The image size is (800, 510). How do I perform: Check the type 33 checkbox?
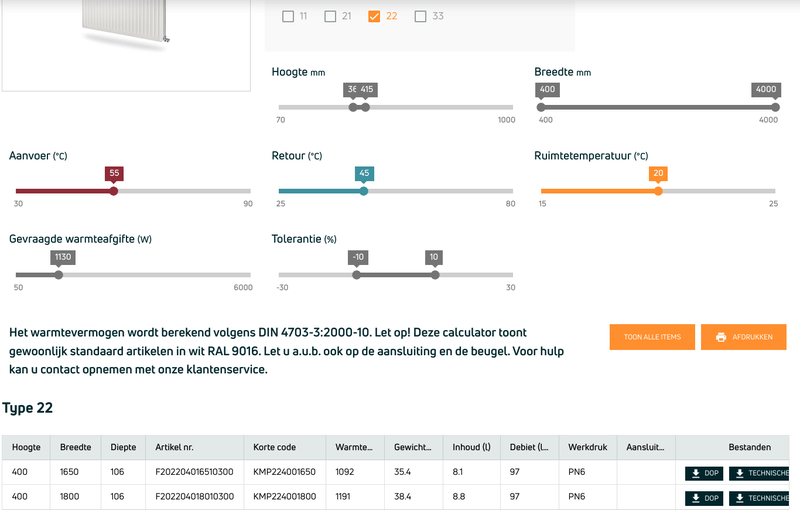pyautogui.click(x=420, y=16)
